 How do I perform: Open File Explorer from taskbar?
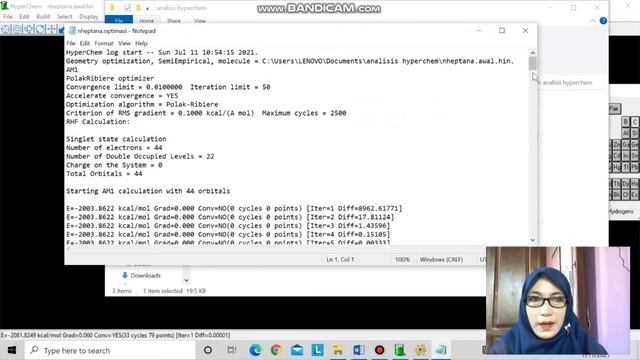[x=338, y=350]
